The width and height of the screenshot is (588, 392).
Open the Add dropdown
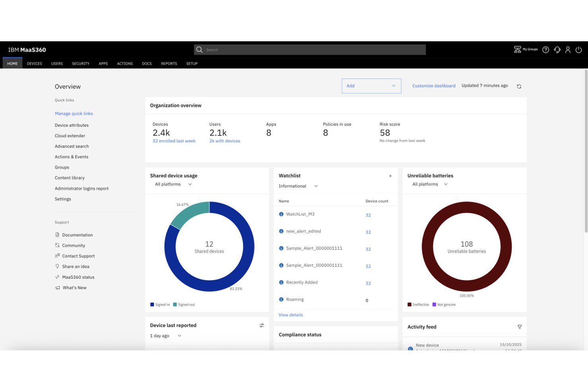click(x=371, y=86)
